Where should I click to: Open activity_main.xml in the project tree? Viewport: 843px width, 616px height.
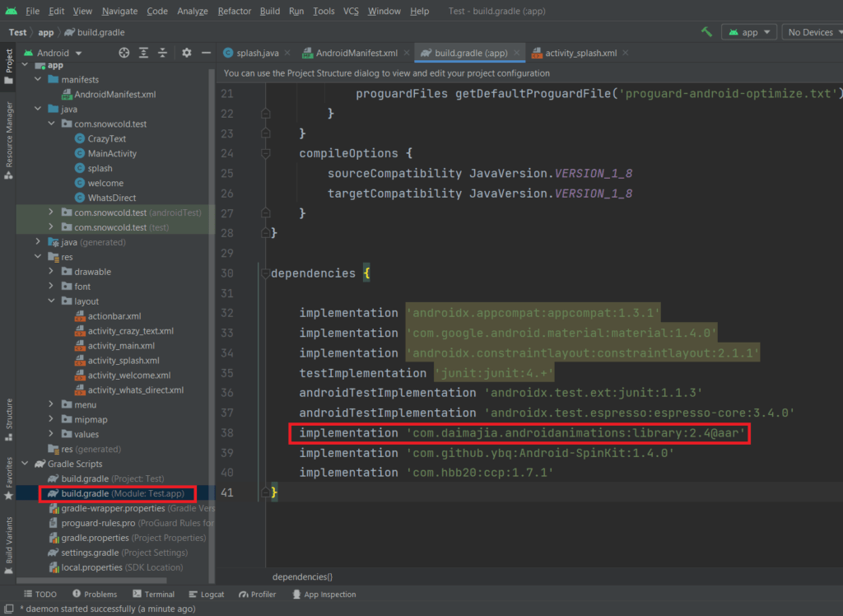[121, 346]
